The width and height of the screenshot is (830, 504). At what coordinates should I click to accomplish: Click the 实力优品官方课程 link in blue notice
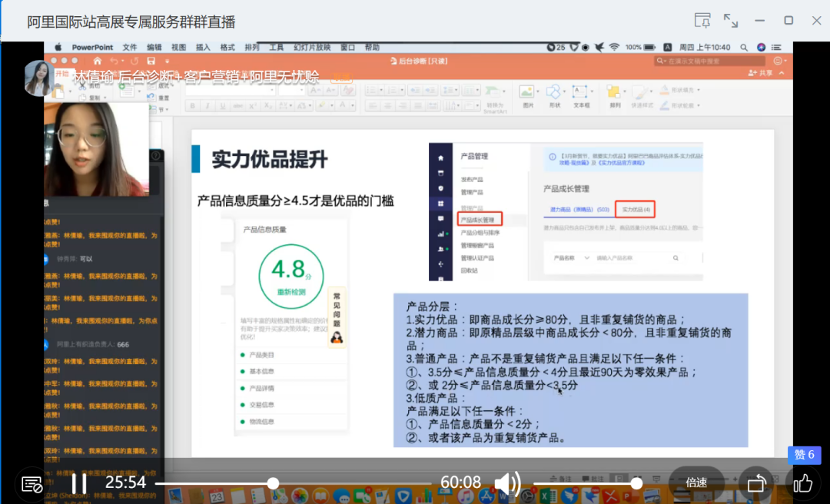622,163
